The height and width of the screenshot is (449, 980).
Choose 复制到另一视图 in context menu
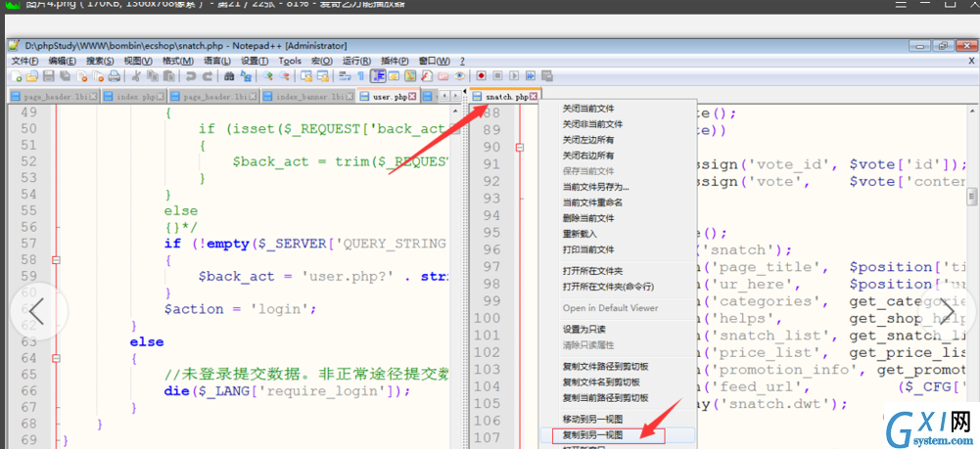(x=592, y=434)
